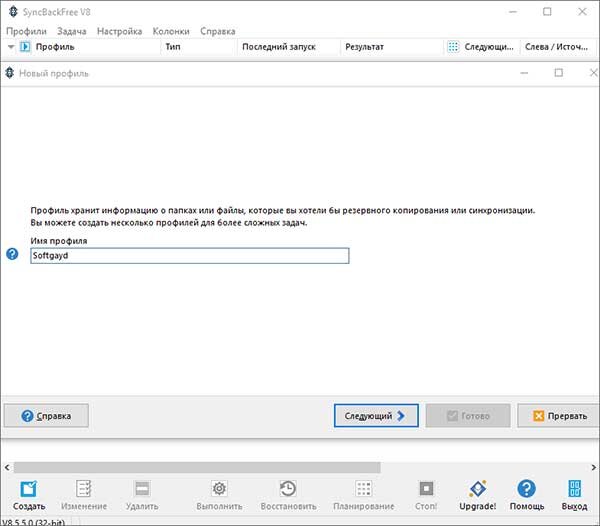600x526 pixels.
Task: Click the blue help icon beside the profile name
Action: pos(12,254)
